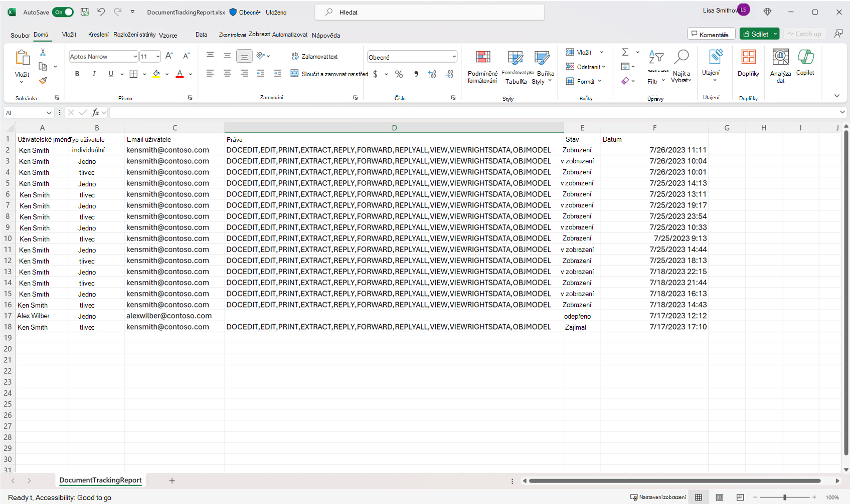The height and width of the screenshot is (504, 850).
Task: Open the font name dropdown Aptos Narrow
Action: click(x=135, y=57)
